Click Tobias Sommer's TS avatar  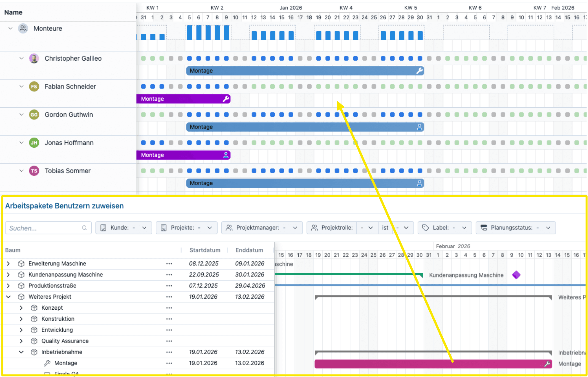[34, 171]
